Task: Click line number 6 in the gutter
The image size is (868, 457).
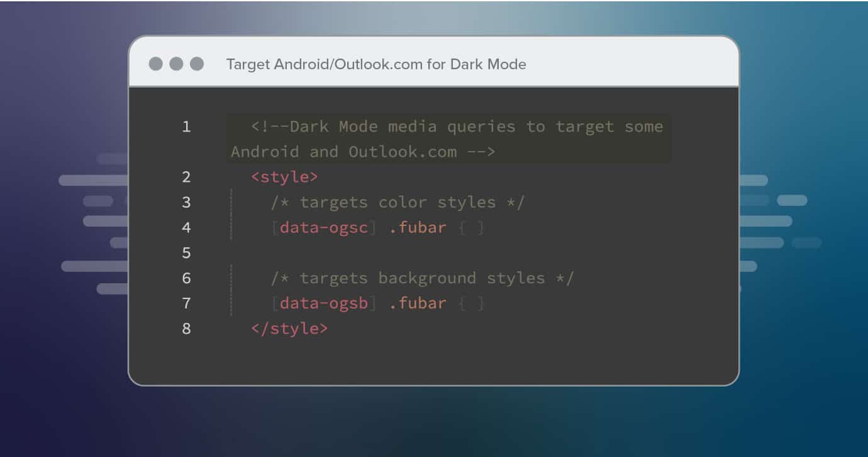Action: [186, 278]
